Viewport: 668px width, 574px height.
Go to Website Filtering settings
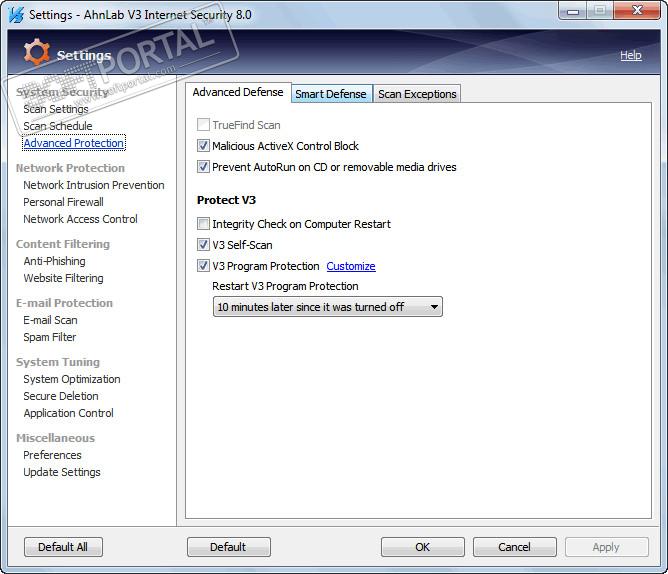pyautogui.click(x=63, y=278)
